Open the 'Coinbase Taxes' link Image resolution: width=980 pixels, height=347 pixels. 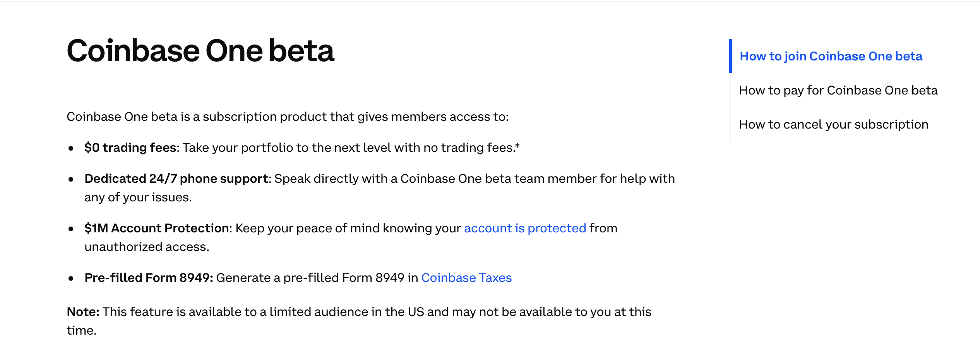(x=466, y=278)
